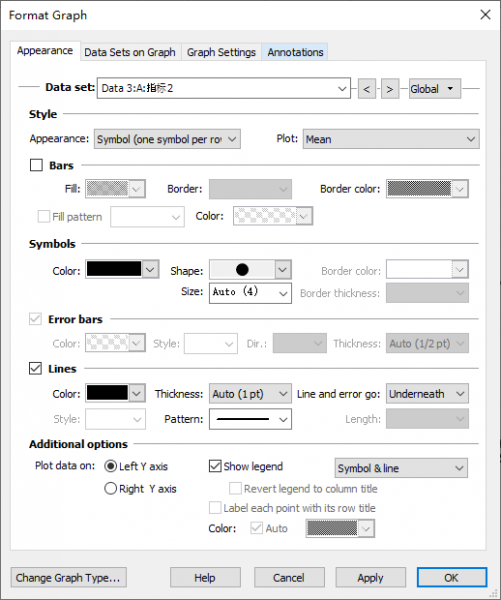Close the Format Graph dialog
Viewport: 501px width, 600px height.
click(x=485, y=15)
